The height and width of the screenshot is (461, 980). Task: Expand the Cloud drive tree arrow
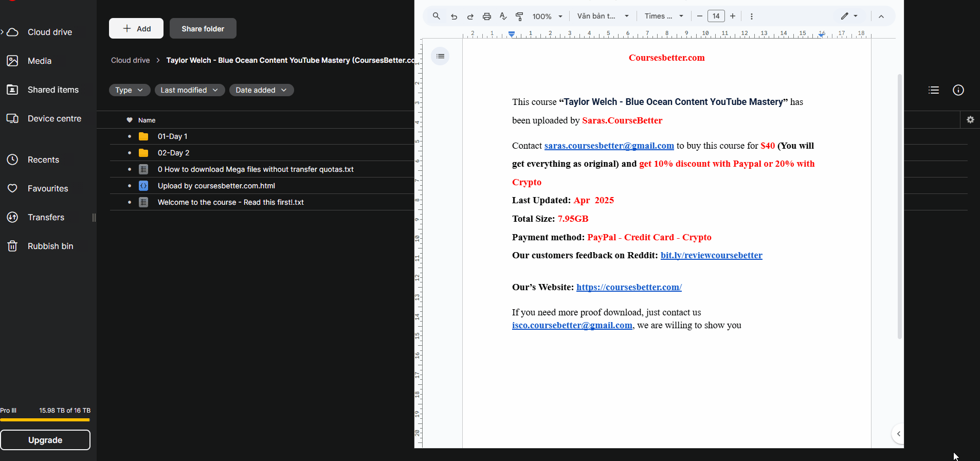[2, 32]
